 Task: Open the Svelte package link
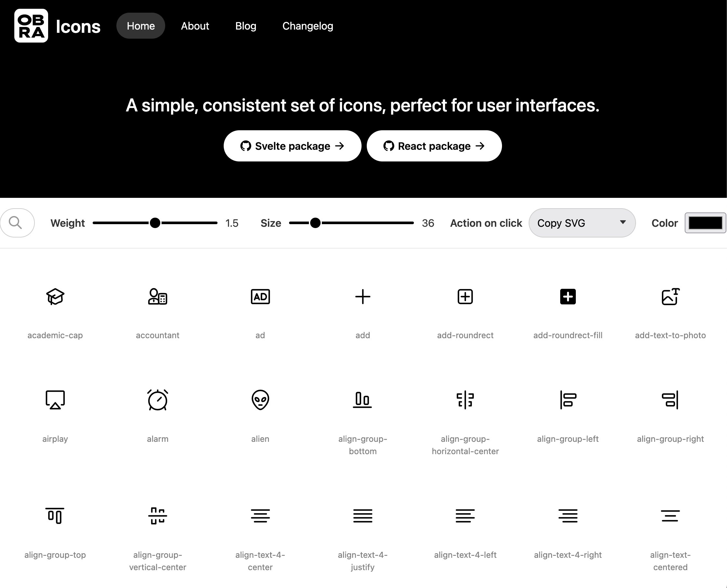pos(292,146)
